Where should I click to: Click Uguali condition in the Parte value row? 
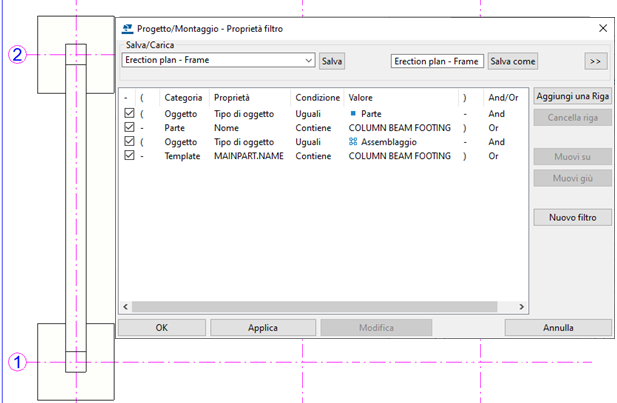(308, 114)
